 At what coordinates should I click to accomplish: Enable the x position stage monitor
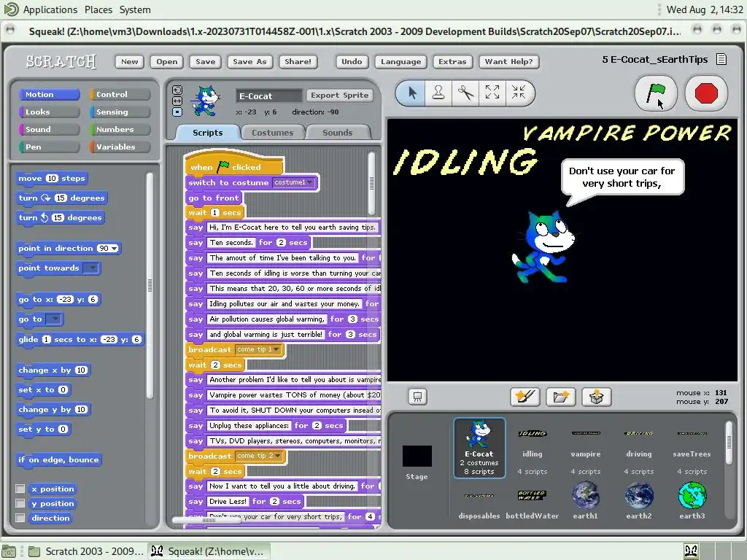click(x=20, y=489)
